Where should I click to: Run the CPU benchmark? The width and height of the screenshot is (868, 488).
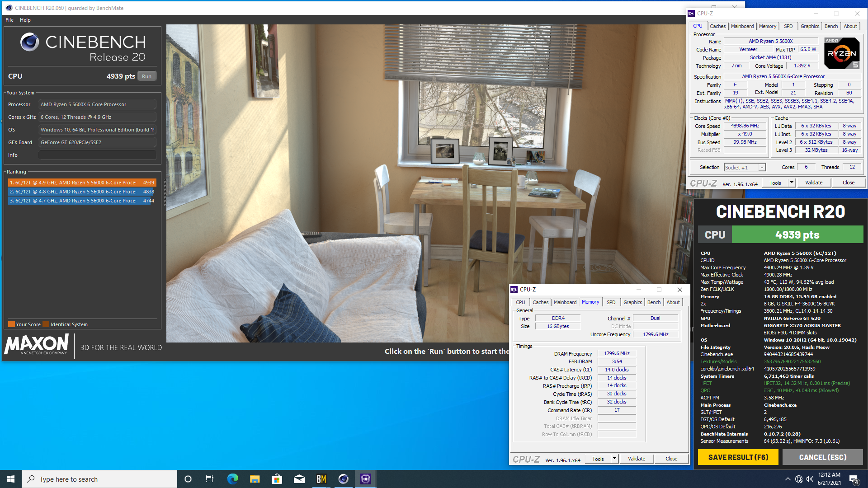(147, 76)
